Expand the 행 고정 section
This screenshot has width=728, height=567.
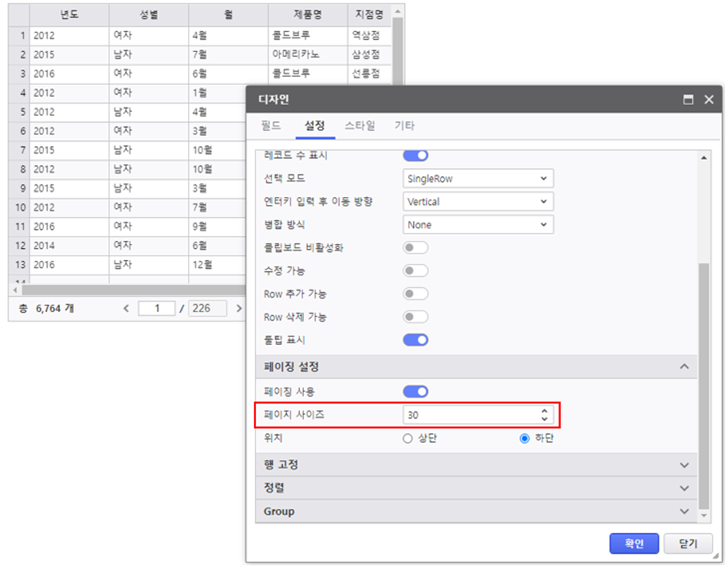coord(684,465)
